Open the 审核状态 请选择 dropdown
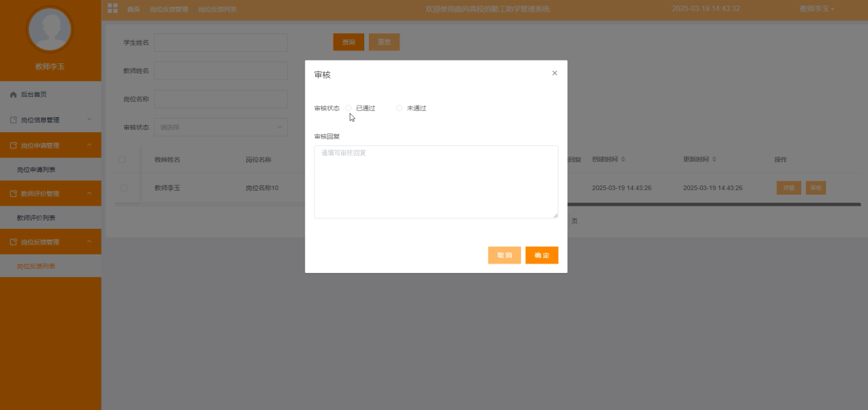 point(221,127)
